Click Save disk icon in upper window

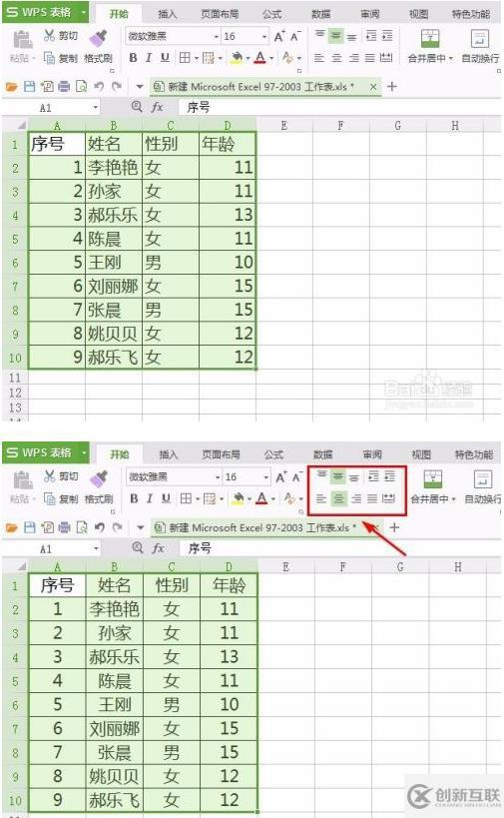click(x=30, y=87)
